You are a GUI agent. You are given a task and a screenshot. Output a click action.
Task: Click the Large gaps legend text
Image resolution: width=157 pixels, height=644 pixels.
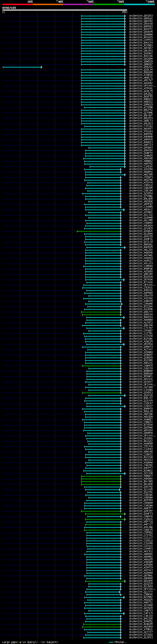(30, 642)
